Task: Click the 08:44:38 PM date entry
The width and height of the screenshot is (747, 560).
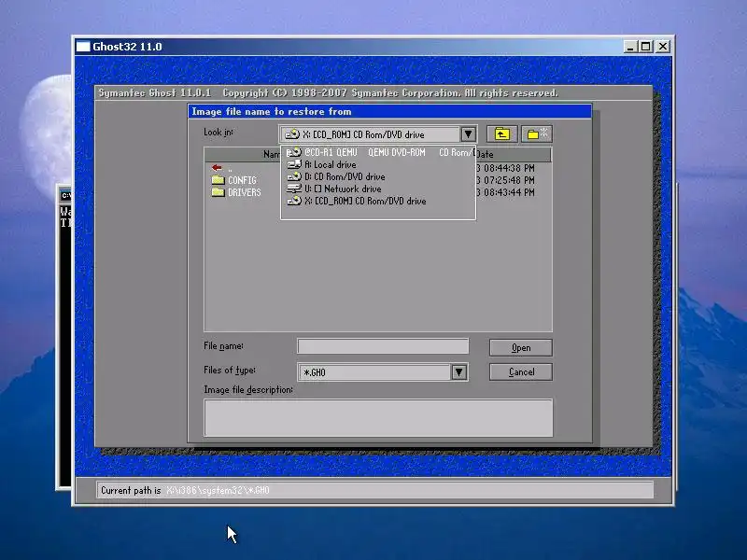Action: [x=505, y=168]
